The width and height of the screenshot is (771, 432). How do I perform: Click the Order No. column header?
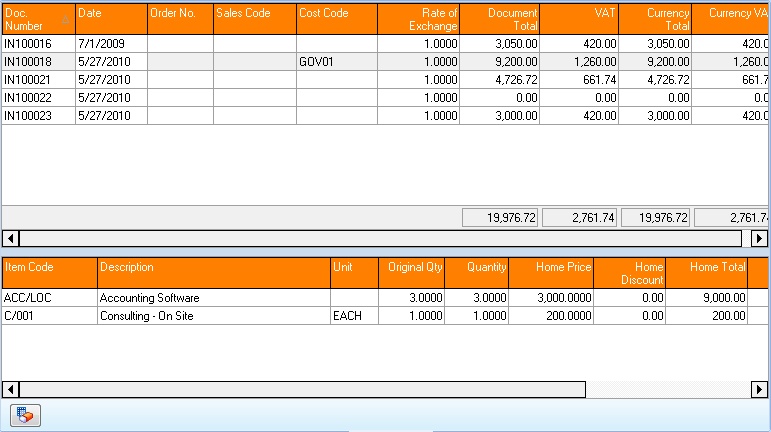(x=180, y=19)
